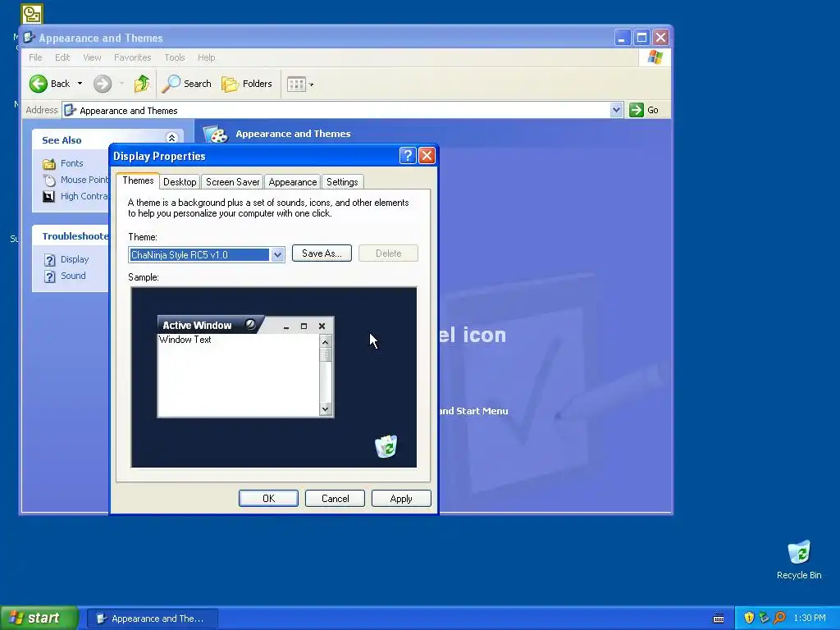Open Mouse Pointers link in See Also
Image resolution: width=840 pixels, height=630 pixels.
(x=84, y=180)
